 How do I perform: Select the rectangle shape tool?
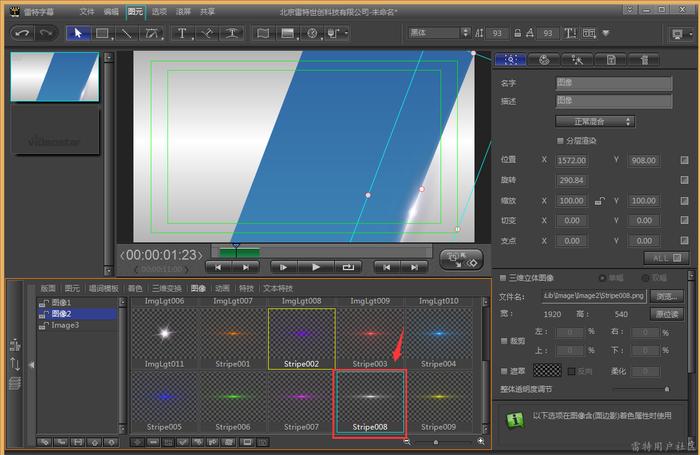103,33
